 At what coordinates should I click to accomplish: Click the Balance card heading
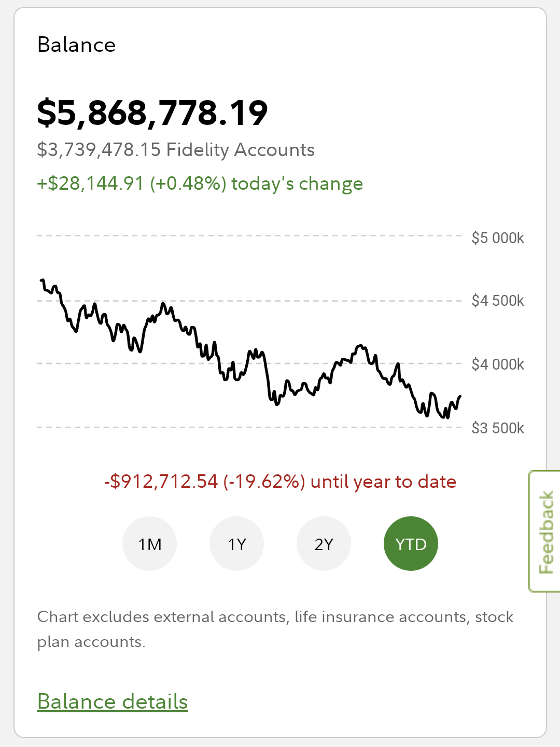77,45
